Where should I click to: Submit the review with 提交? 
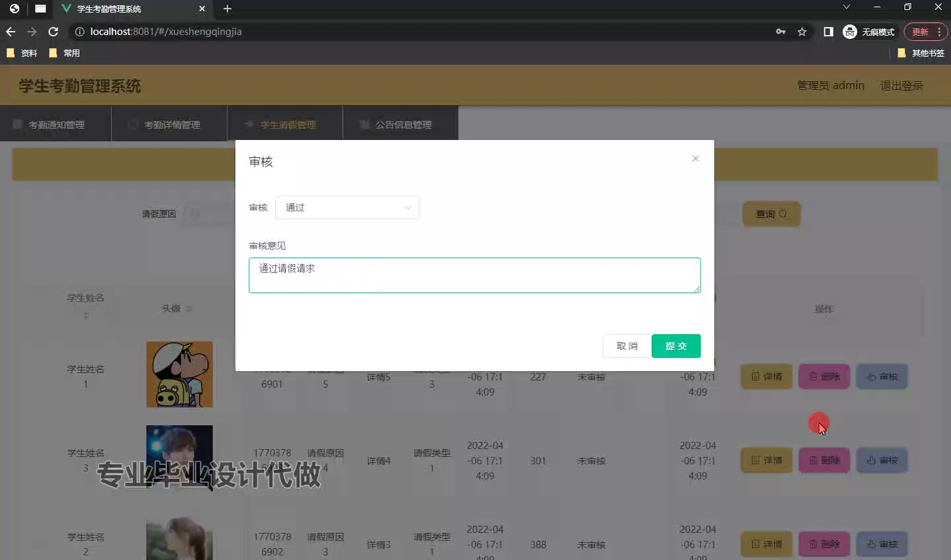pos(676,346)
